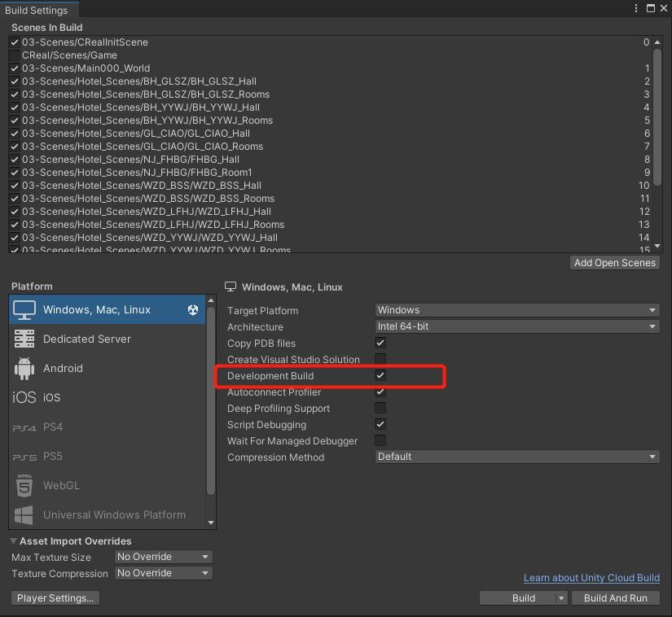This screenshot has width=672, height=617.
Task: Click platform list scroll down arrow
Action: click(x=210, y=523)
